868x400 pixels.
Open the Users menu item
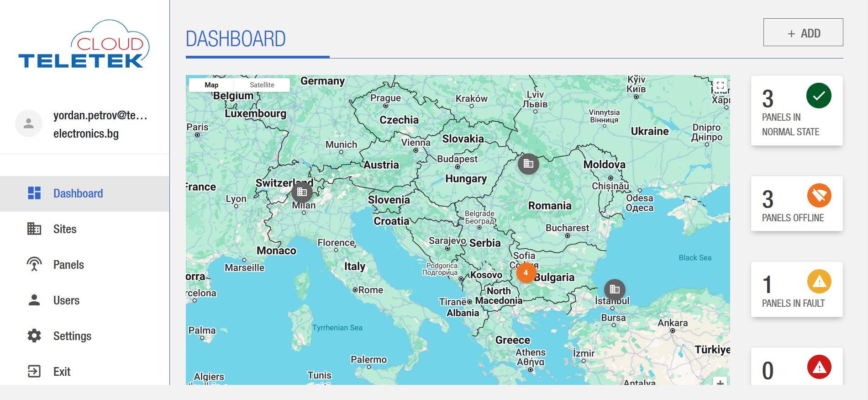click(x=84, y=300)
